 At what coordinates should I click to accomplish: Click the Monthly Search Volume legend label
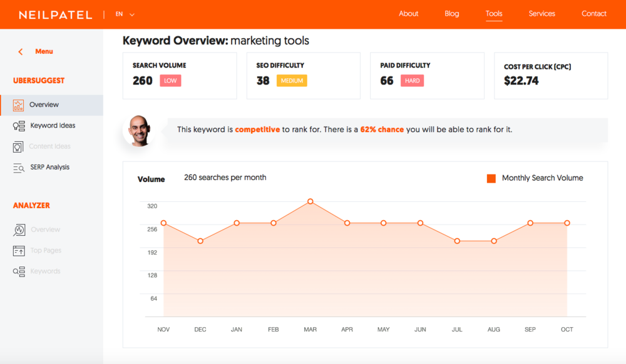(x=543, y=178)
